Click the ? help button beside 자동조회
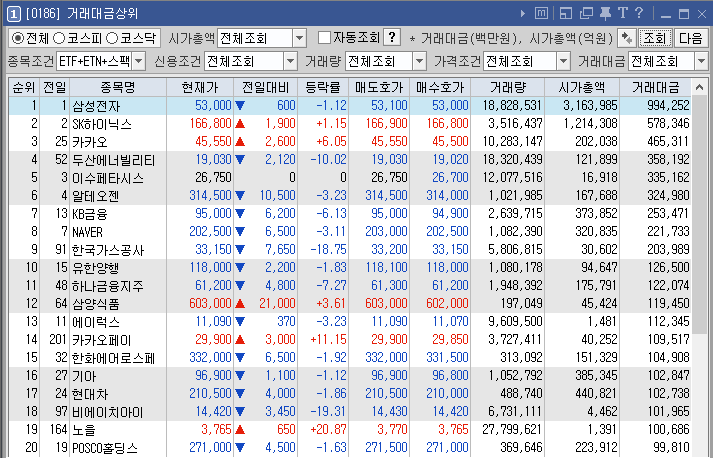This screenshot has height=458, width=713. (x=392, y=38)
